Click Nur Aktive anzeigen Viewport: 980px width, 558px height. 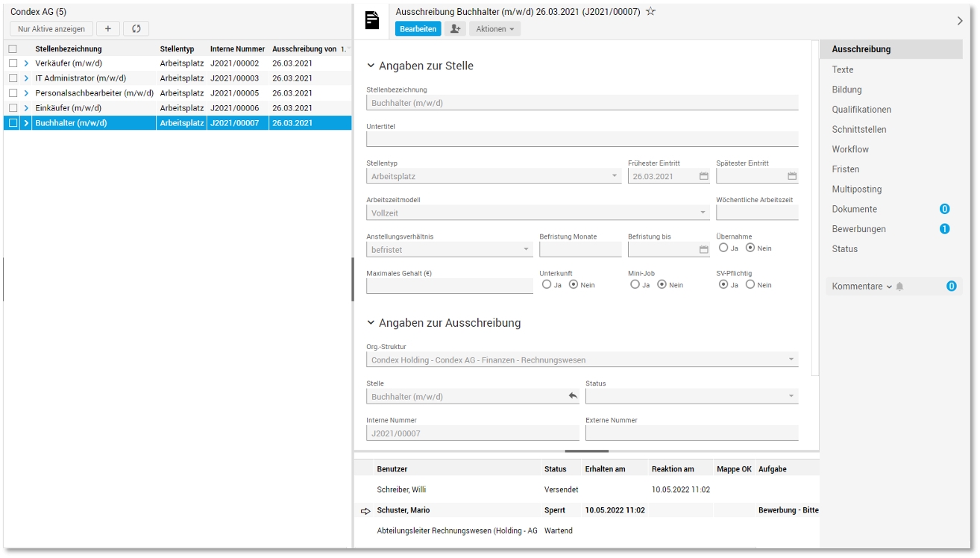51,29
